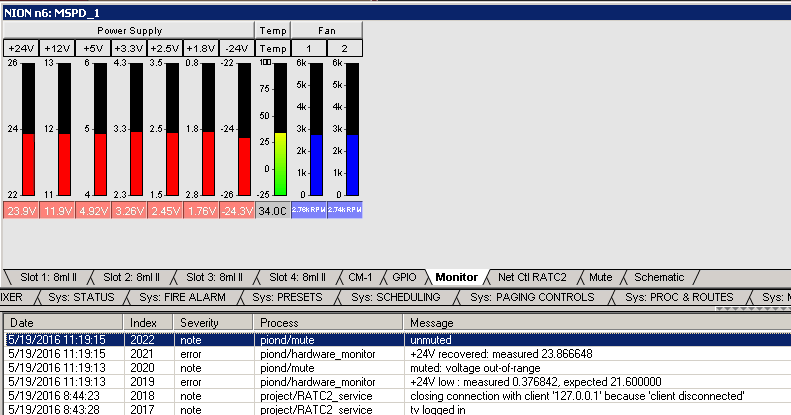Open the GPIO tab
This screenshot has height=415, width=791.
[405, 277]
